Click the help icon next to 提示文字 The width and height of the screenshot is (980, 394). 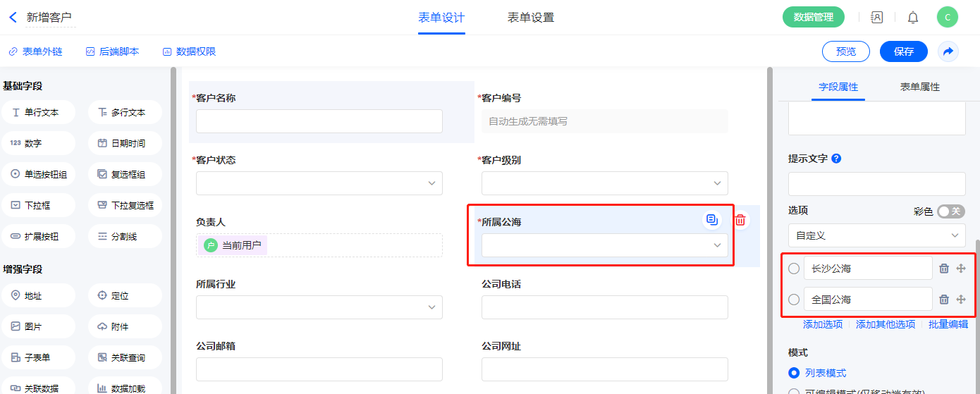click(x=837, y=159)
